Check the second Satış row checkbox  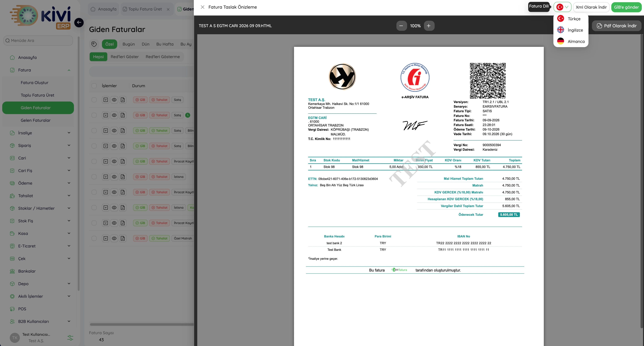[x=94, y=115]
